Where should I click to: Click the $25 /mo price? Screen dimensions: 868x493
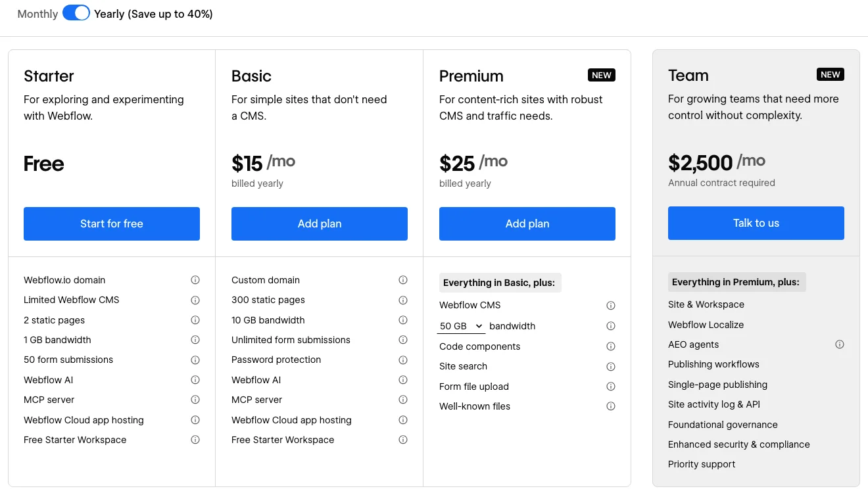coord(473,162)
